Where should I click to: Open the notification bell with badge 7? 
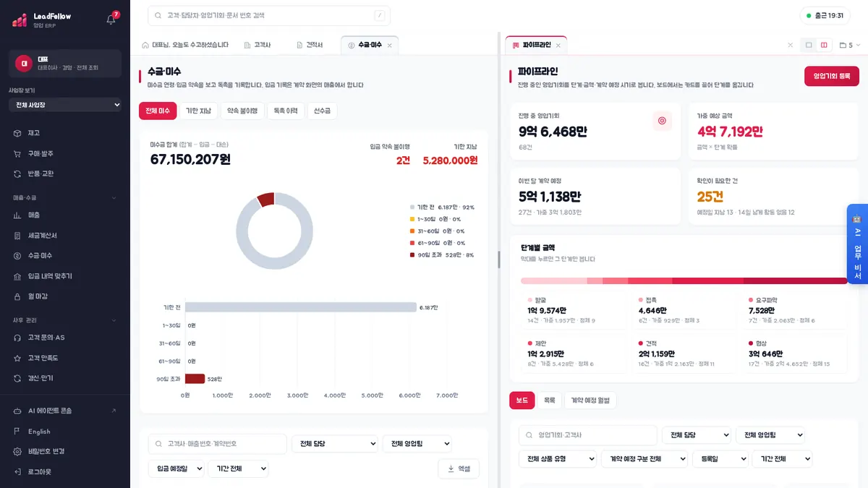click(x=111, y=20)
